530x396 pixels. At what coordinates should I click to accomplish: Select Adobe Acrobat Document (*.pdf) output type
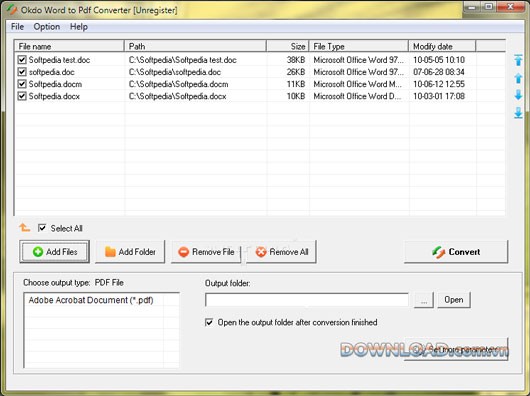[91, 300]
